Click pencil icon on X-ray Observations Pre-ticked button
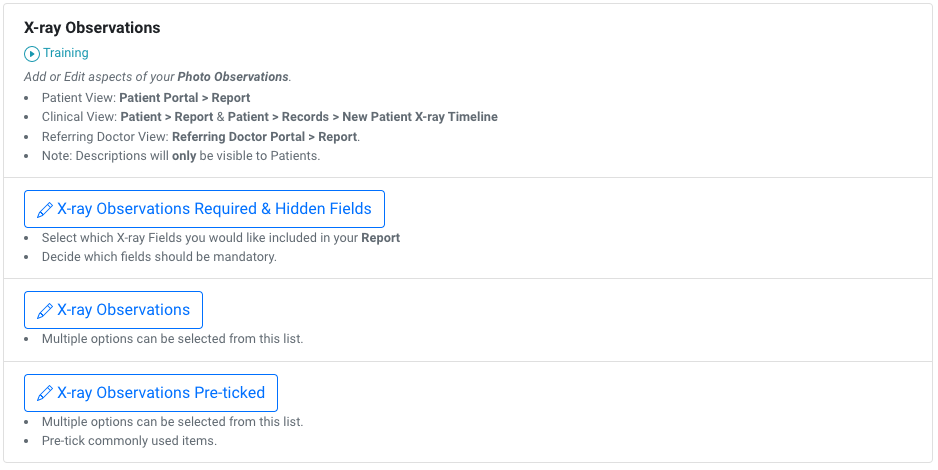This screenshot has width=938, height=470. point(44,394)
